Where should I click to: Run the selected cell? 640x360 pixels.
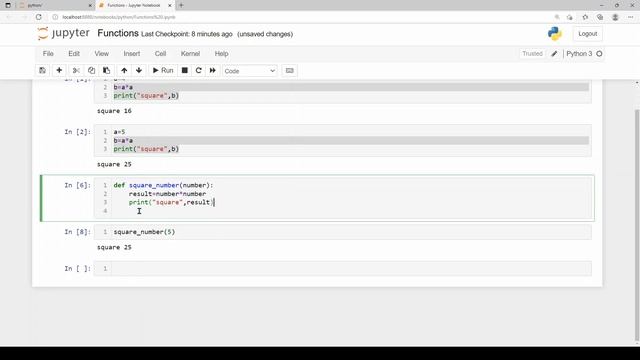(x=163, y=71)
